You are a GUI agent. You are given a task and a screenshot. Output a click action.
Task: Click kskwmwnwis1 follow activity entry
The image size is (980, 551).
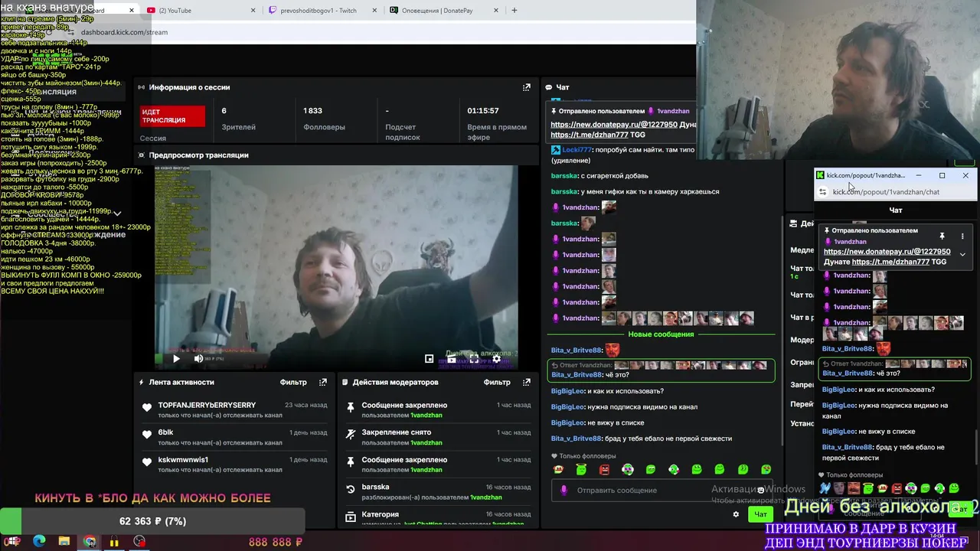[234, 465]
